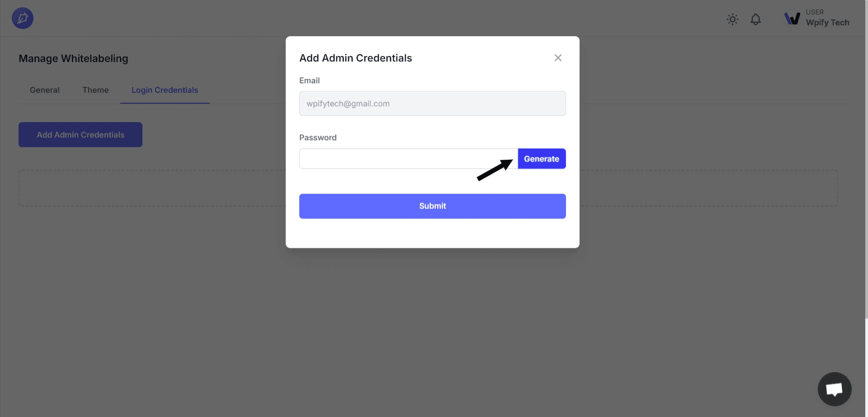Submit the admin credentials form
This screenshot has height=417, width=868.
click(432, 206)
